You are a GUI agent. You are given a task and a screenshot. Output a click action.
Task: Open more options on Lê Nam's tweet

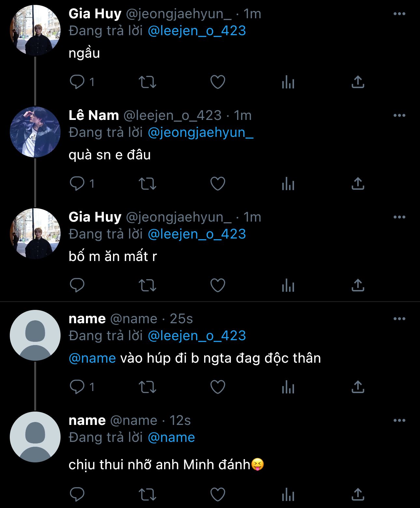click(x=399, y=116)
